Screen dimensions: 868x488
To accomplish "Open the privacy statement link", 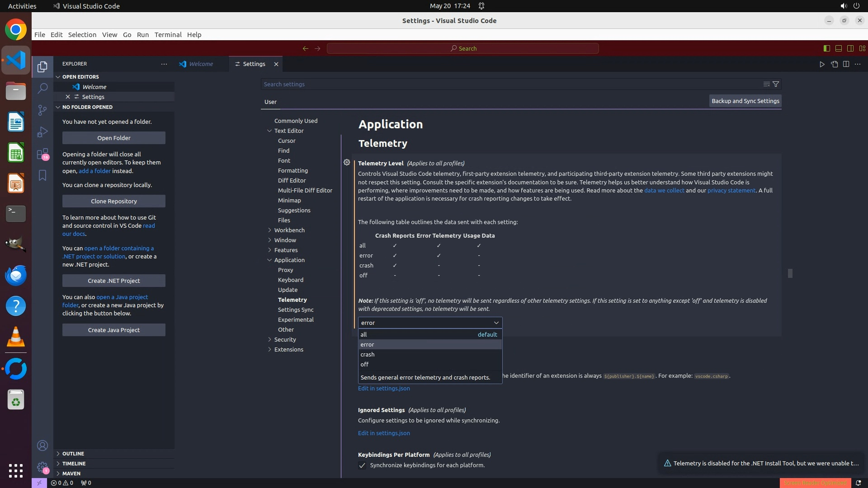I will (x=731, y=190).
